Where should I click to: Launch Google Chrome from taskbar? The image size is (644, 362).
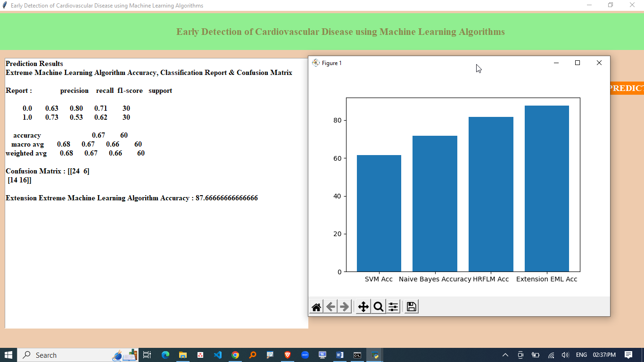[x=235, y=355]
